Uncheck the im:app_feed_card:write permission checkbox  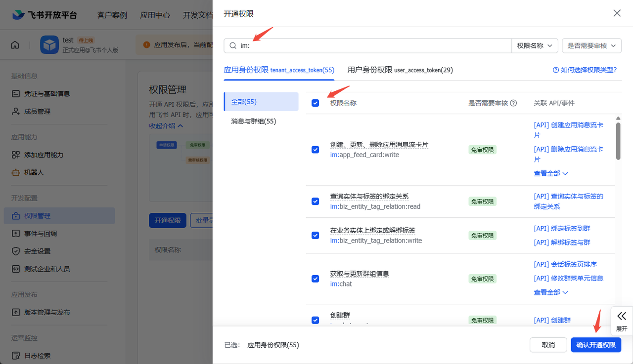pyautogui.click(x=315, y=150)
